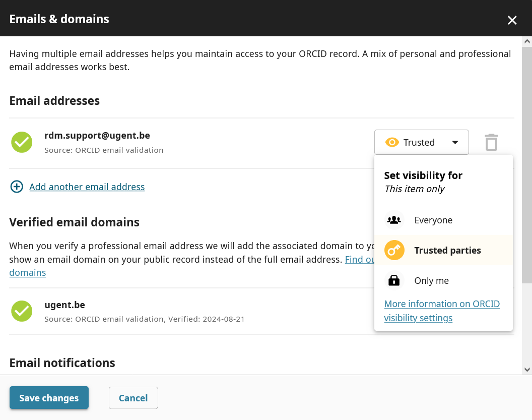The height and width of the screenshot is (420, 532).
Task: Click Add another email address link
Action: (x=87, y=187)
